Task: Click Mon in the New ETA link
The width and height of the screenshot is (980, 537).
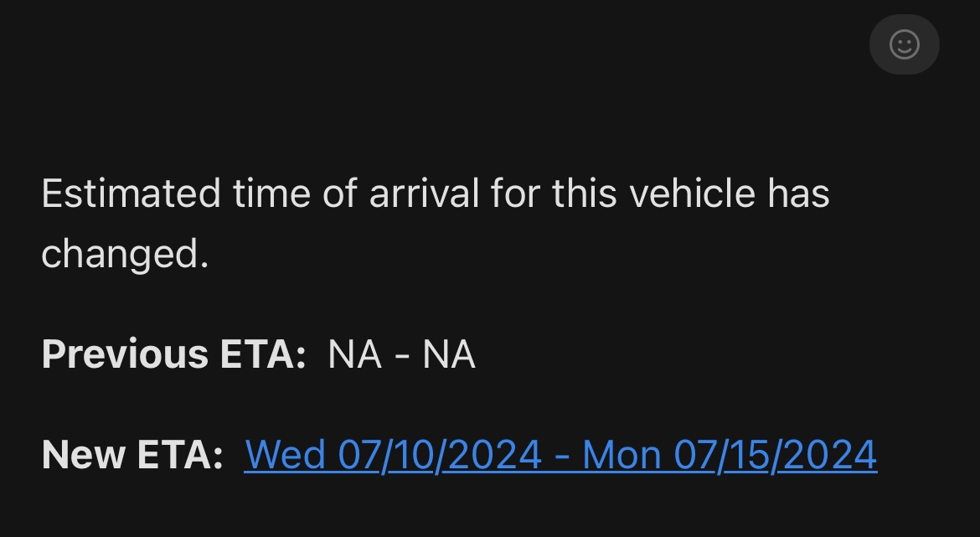Action: tap(622, 454)
